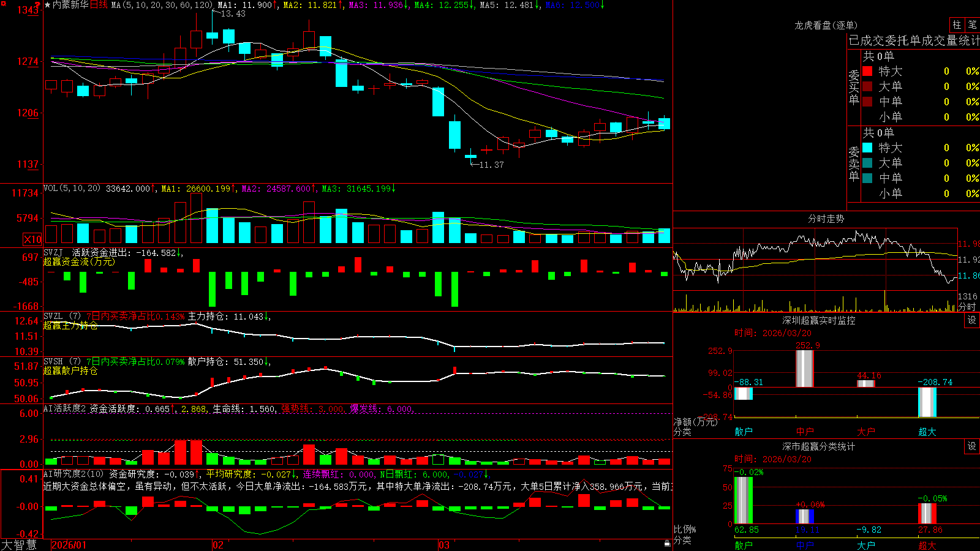Click the 252.9 中户 net inflow bar
This screenshot has width=980, height=551.
tap(805, 369)
